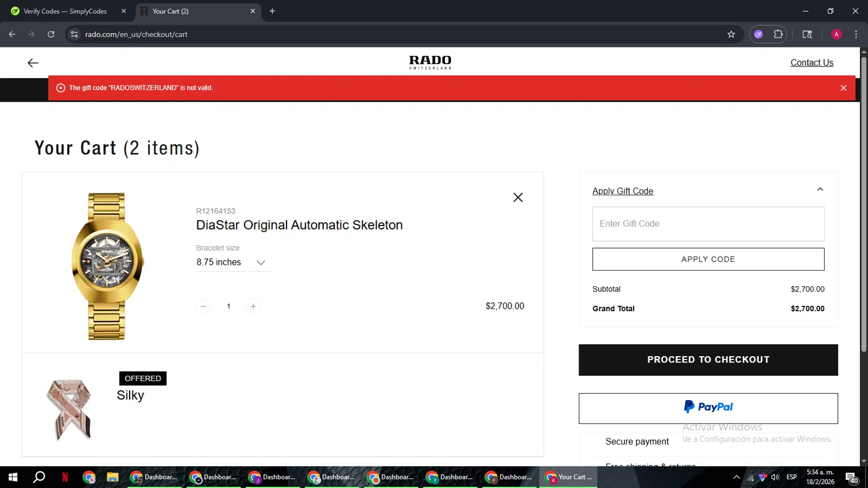
Task: Click the OFFERED badge above Silky
Action: point(143,379)
